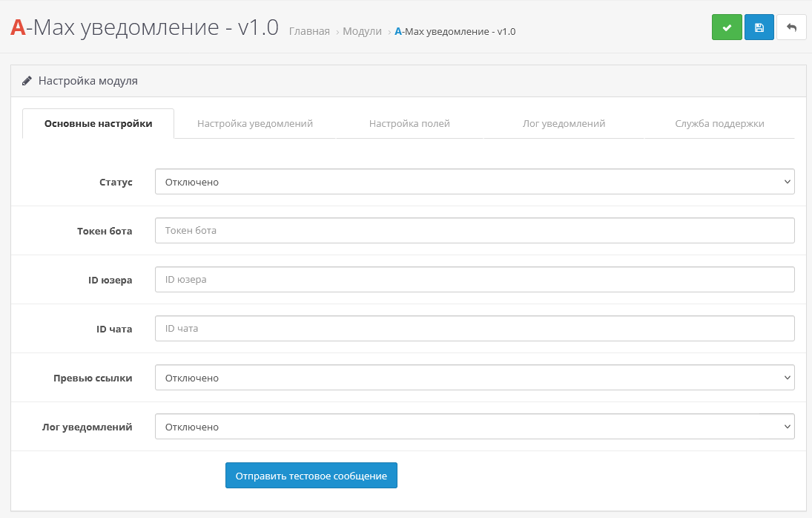Open the Служба поддержки tab
812x518 pixels.
coord(719,124)
